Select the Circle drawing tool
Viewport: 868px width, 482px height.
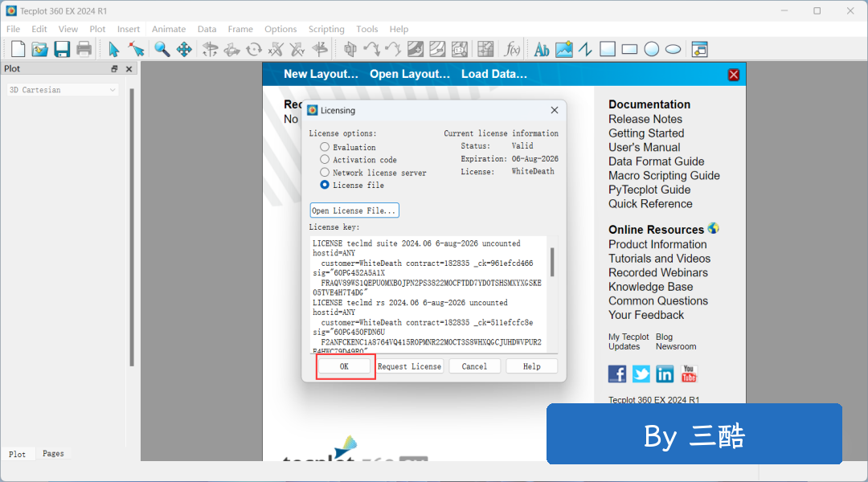click(652, 49)
